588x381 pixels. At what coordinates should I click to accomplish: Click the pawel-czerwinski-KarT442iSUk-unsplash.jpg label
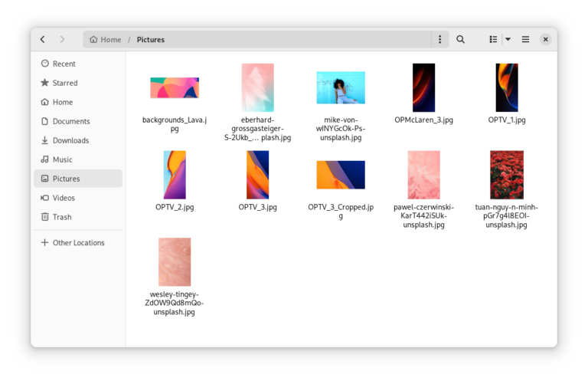tap(423, 216)
